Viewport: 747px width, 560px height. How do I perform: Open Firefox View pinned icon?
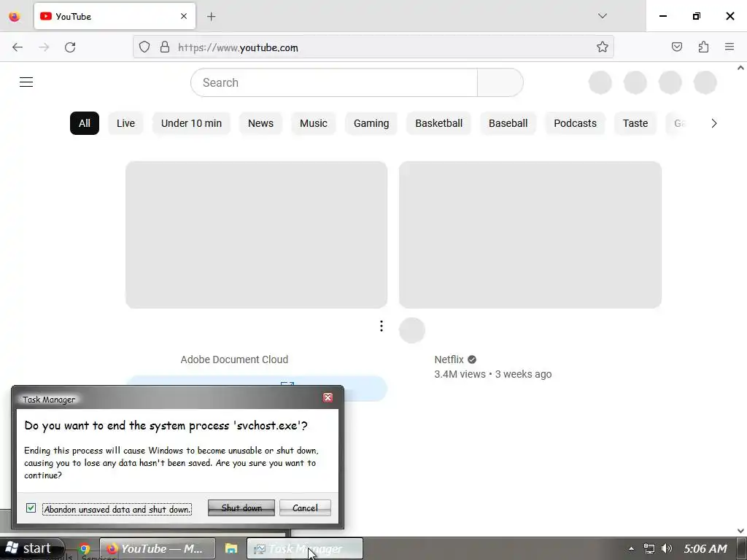click(15, 17)
